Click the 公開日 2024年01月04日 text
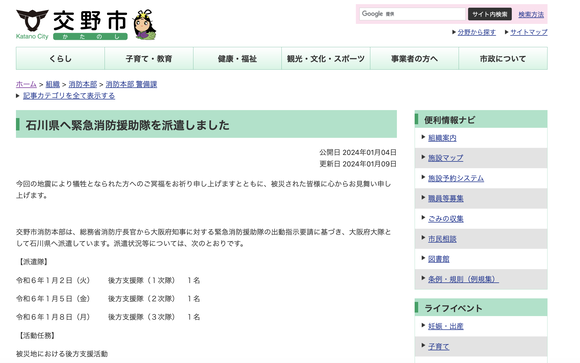The width and height of the screenshot is (580, 363). tap(358, 152)
